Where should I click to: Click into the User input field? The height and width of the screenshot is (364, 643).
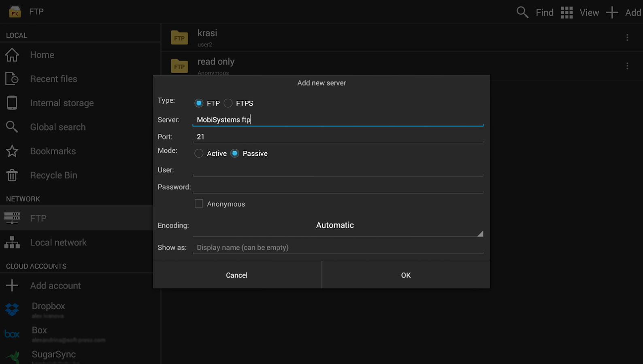coord(338,170)
